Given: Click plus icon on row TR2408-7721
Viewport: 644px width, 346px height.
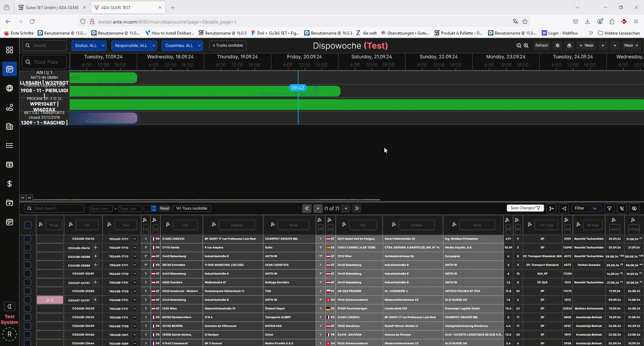Looking at the screenshot, I should click(95, 300).
